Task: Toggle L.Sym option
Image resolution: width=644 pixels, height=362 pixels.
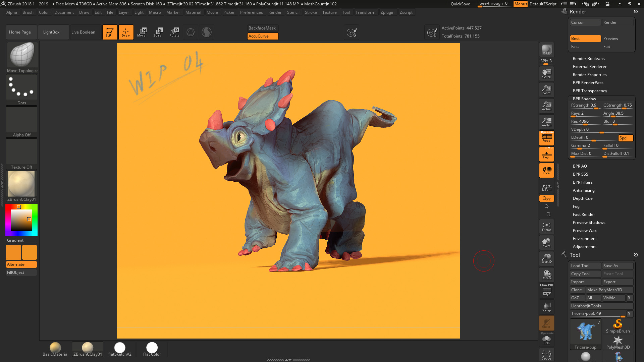Action: click(546, 187)
